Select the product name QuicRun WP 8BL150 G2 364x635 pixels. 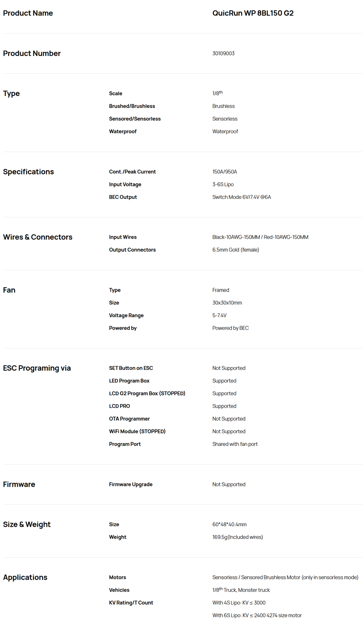tap(253, 13)
